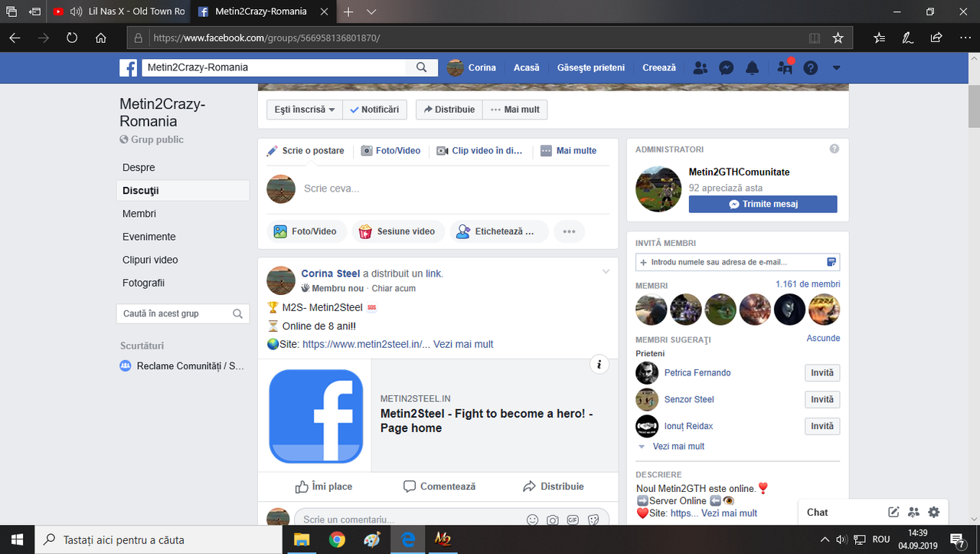
Task: Click the Facebook logo in the header
Action: coord(128,67)
